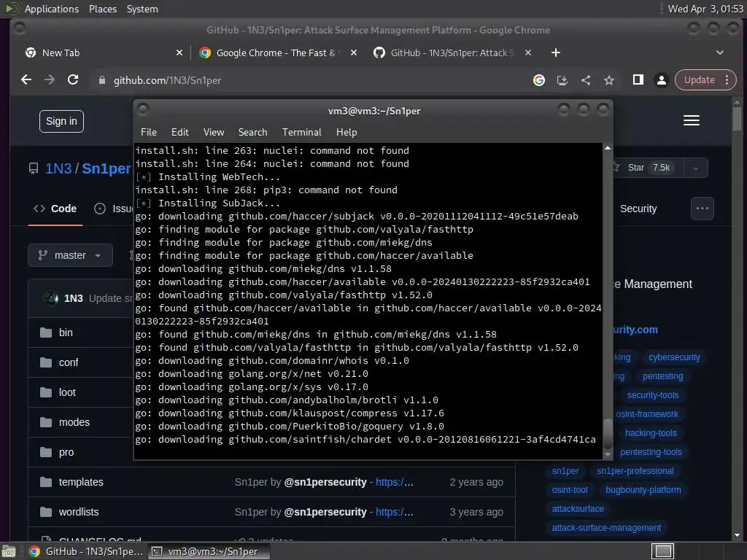Click the cybersecurity topic tag

[674, 357]
